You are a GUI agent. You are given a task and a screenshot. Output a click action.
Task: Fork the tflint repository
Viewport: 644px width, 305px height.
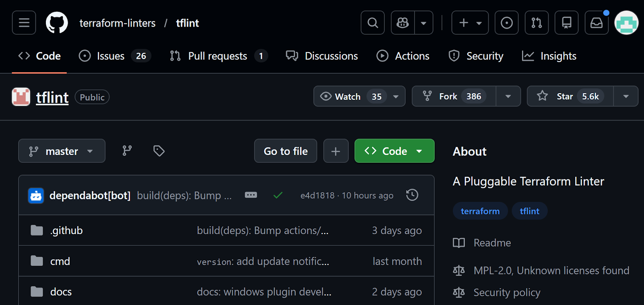coord(454,96)
